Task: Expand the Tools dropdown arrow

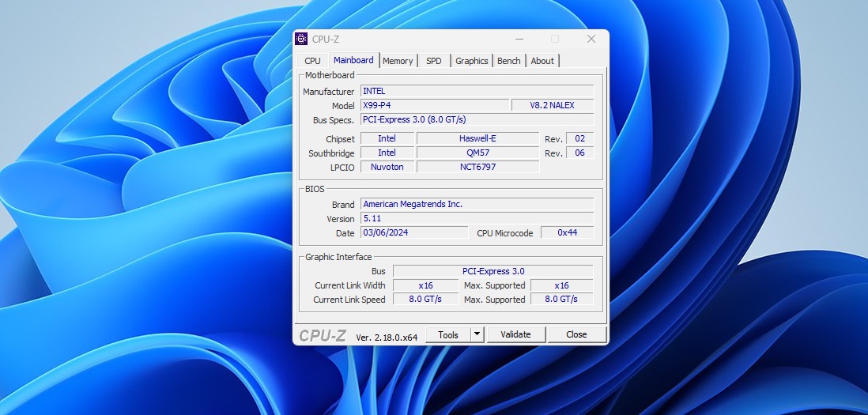Action: (477, 335)
